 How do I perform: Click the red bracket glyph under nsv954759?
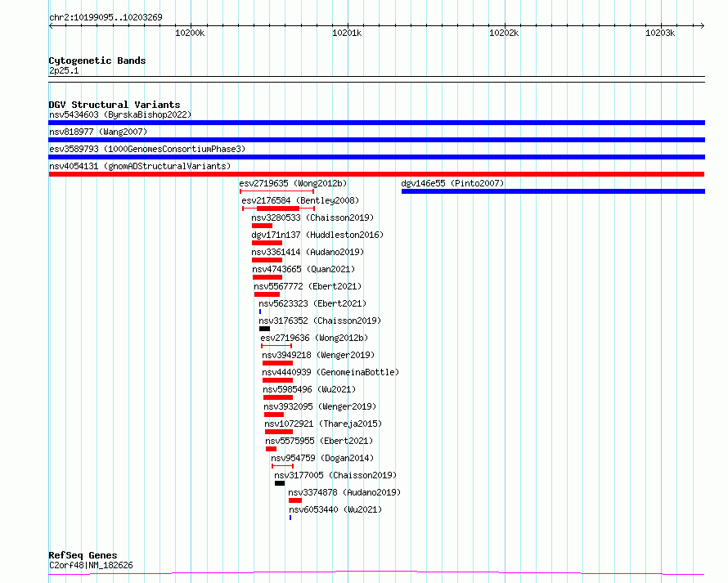(x=283, y=466)
